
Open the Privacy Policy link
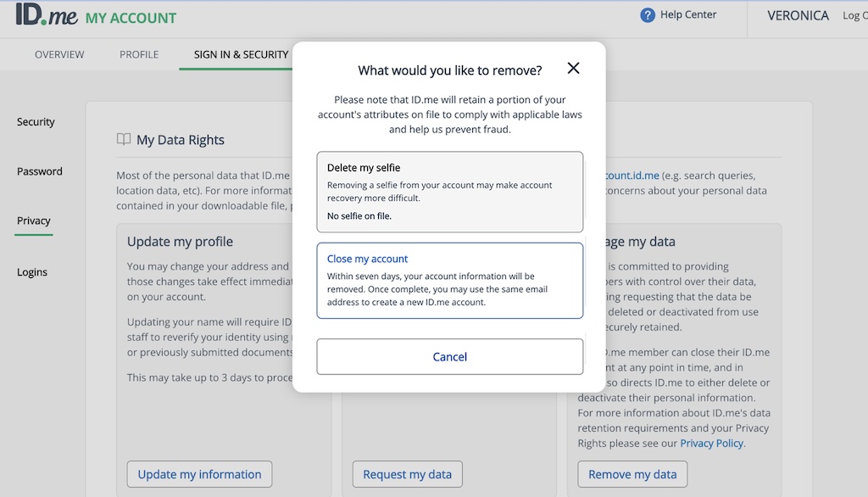click(711, 443)
